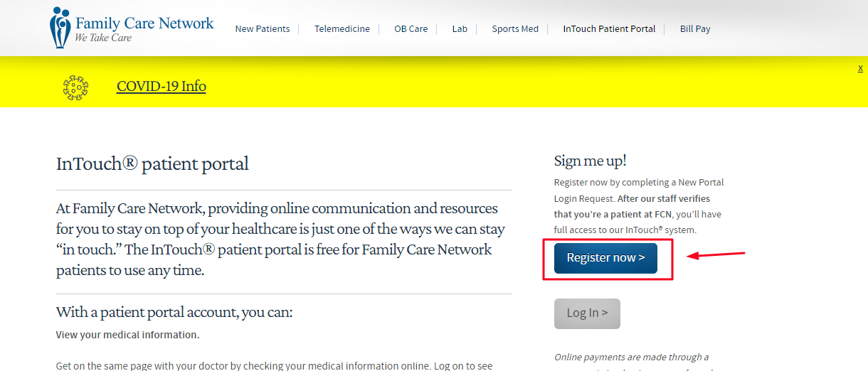Click the Register now button

(605, 258)
